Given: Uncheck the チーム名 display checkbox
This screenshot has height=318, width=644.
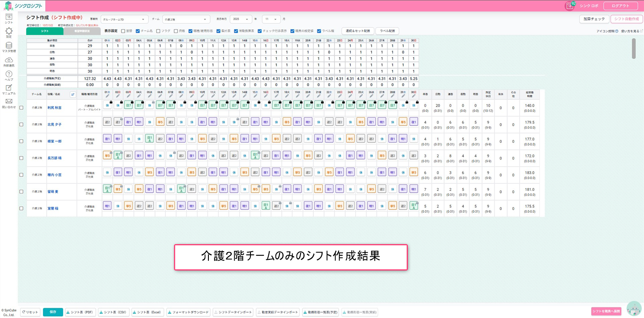Looking at the screenshot, I should (x=138, y=31).
